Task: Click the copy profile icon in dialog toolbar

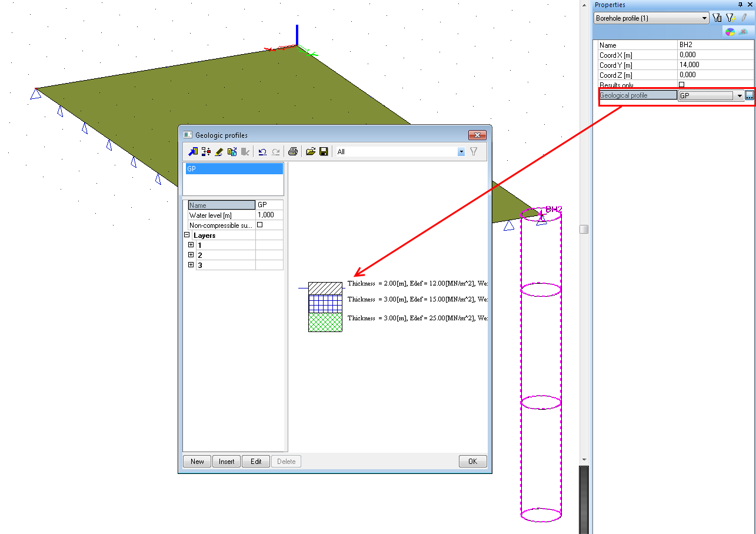Action: coord(232,152)
